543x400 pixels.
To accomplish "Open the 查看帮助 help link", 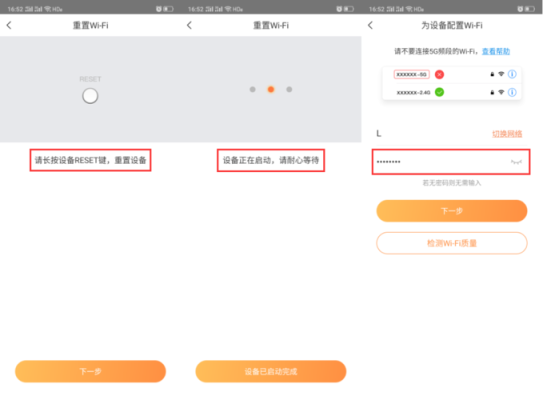I will click(x=496, y=51).
